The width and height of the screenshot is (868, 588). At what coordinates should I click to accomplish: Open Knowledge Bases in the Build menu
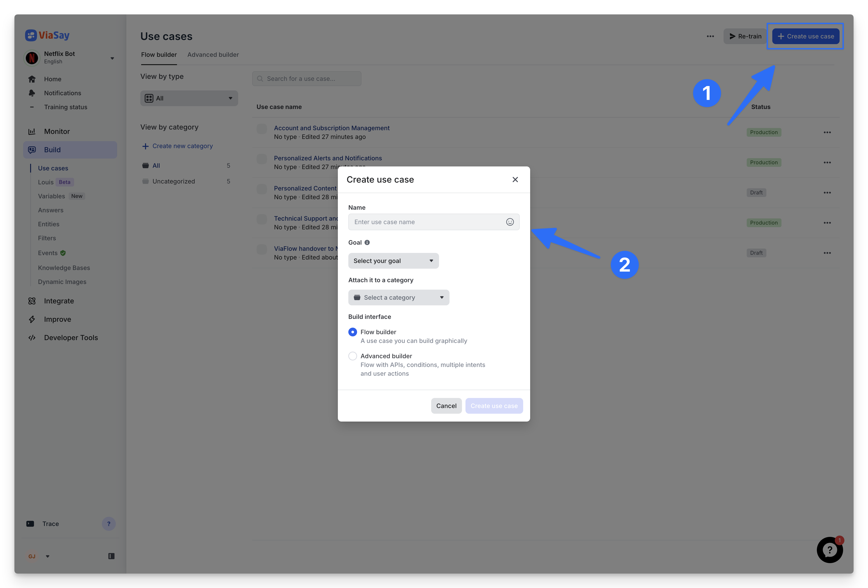coord(64,268)
